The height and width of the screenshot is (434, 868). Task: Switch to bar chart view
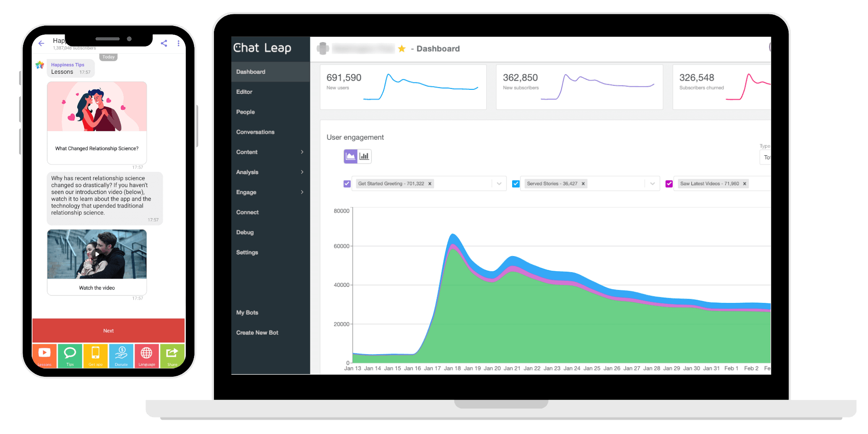coord(365,156)
